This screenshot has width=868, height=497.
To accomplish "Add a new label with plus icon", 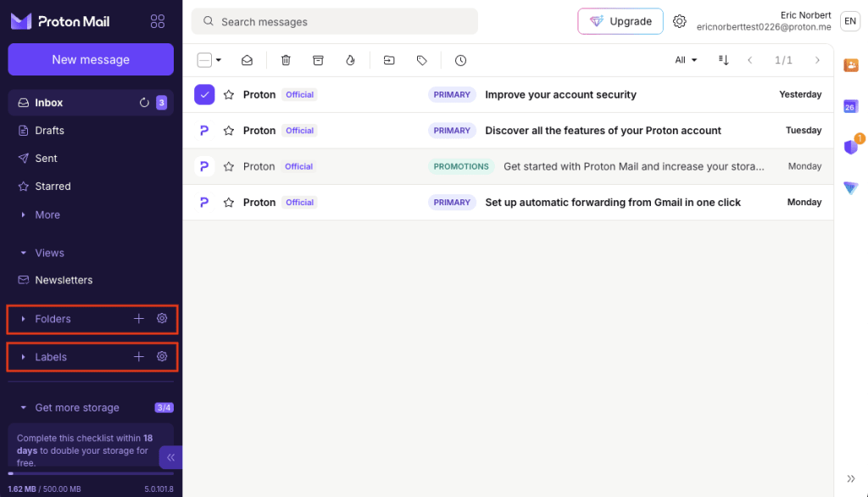I will point(139,357).
